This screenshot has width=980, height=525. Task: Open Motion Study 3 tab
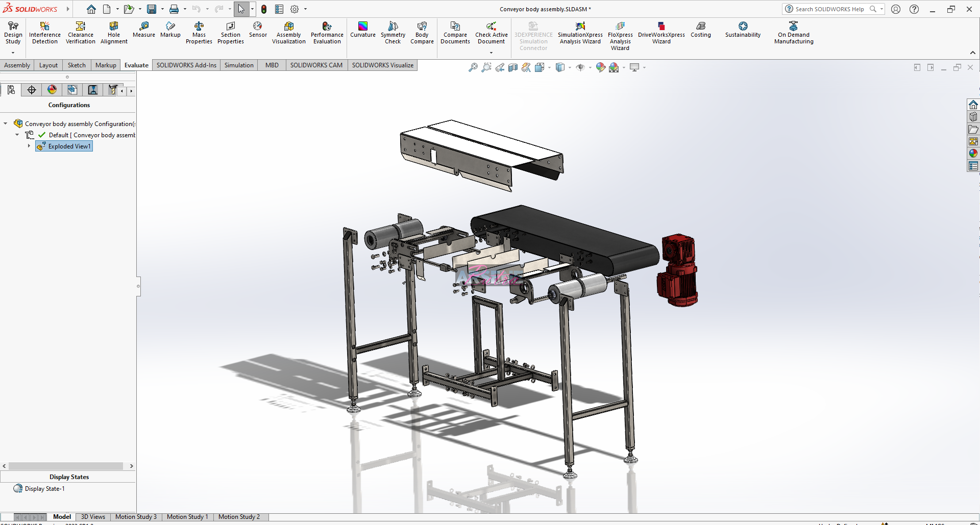136,517
